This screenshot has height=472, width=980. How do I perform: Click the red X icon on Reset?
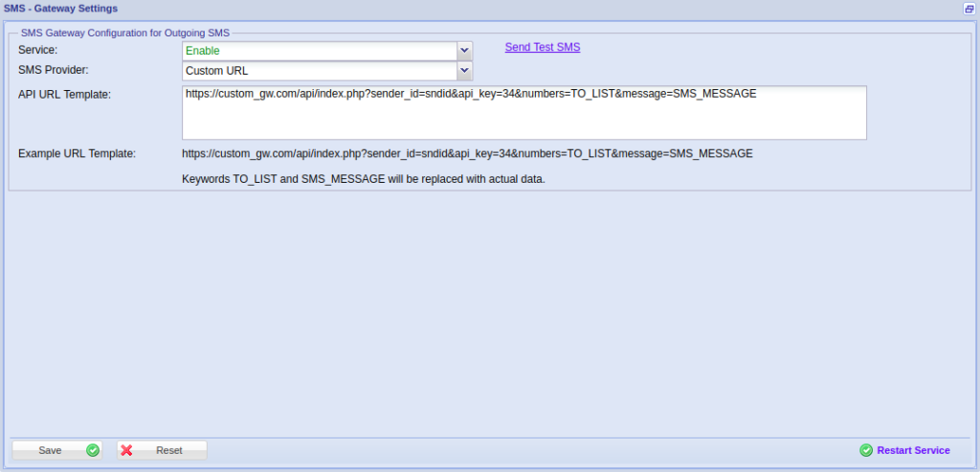coord(126,450)
